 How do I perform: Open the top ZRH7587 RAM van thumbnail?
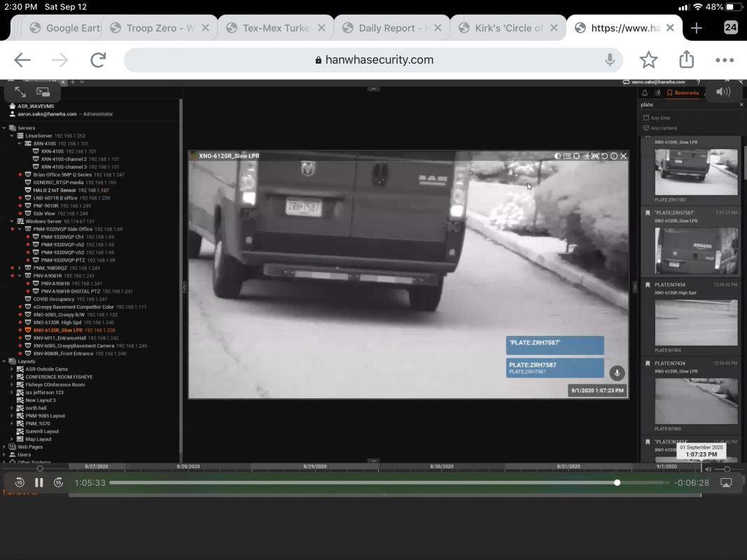click(696, 172)
